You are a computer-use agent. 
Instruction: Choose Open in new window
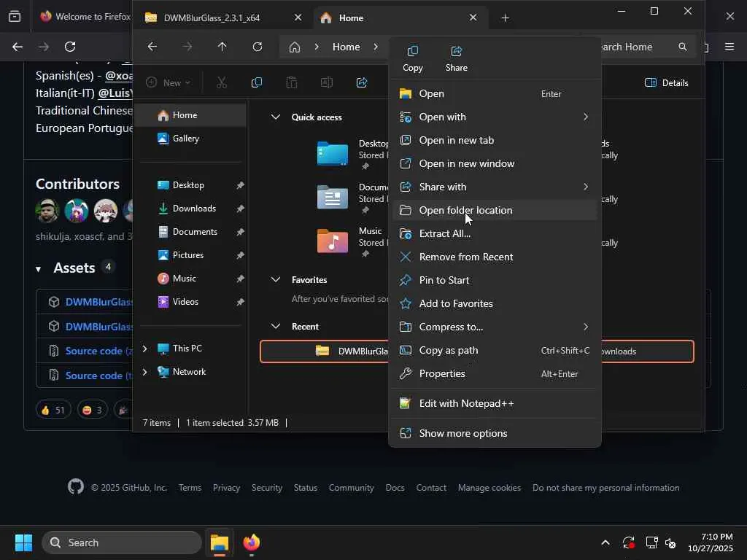tap(495, 164)
